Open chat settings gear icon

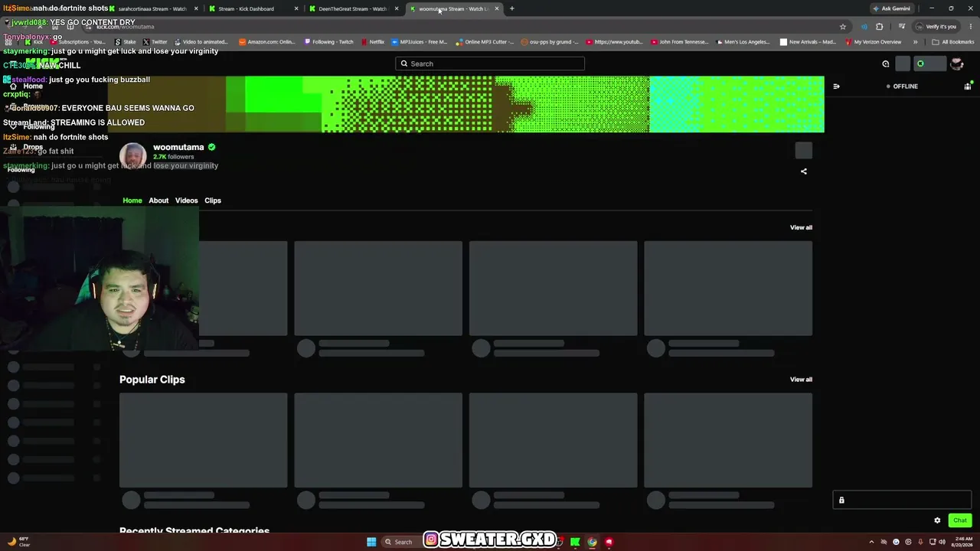click(x=937, y=520)
